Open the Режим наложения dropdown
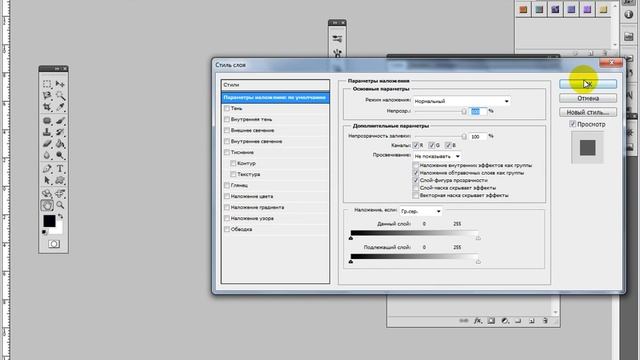Viewport: 640px width, 360px height. (462, 101)
